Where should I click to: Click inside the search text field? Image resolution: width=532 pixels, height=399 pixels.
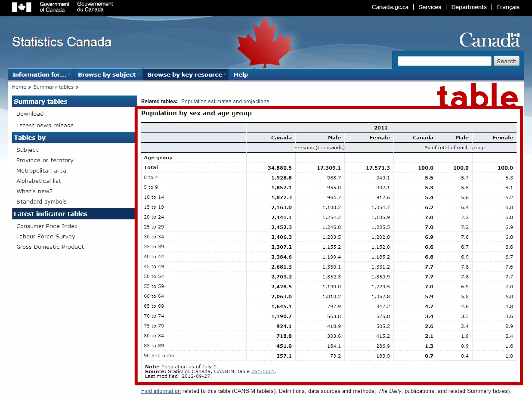(x=444, y=61)
